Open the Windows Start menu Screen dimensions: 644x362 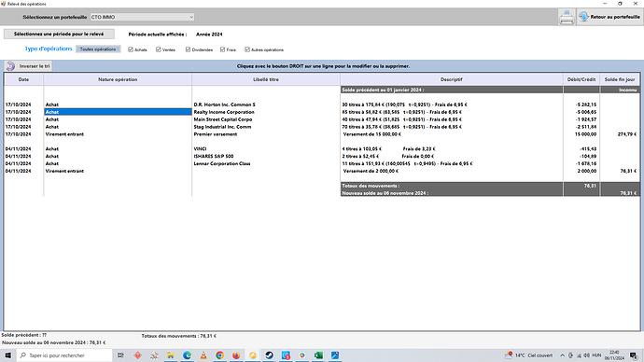tap(7, 355)
